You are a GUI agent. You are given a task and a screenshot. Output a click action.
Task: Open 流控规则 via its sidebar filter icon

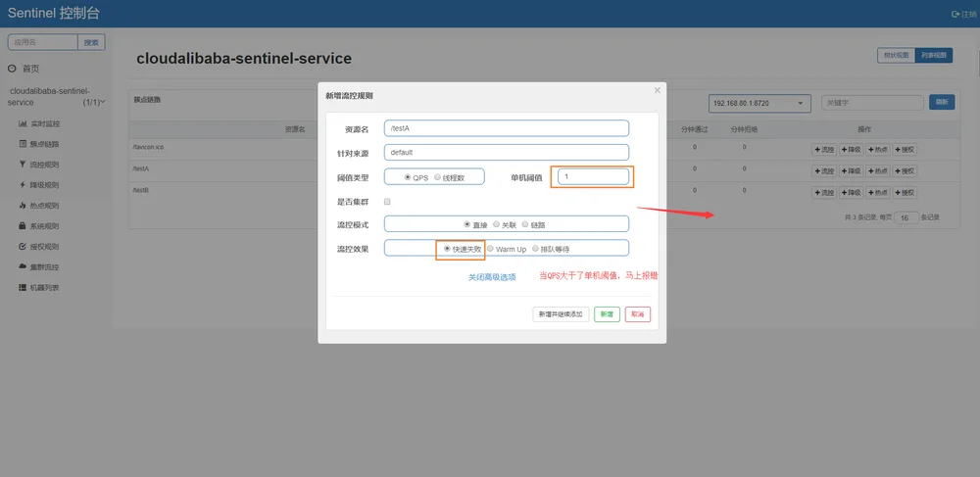click(24, 165)
